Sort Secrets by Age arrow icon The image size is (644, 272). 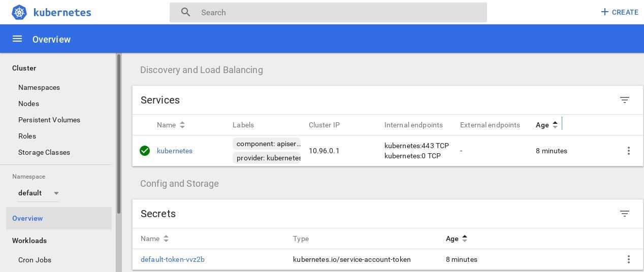(465, 239)
